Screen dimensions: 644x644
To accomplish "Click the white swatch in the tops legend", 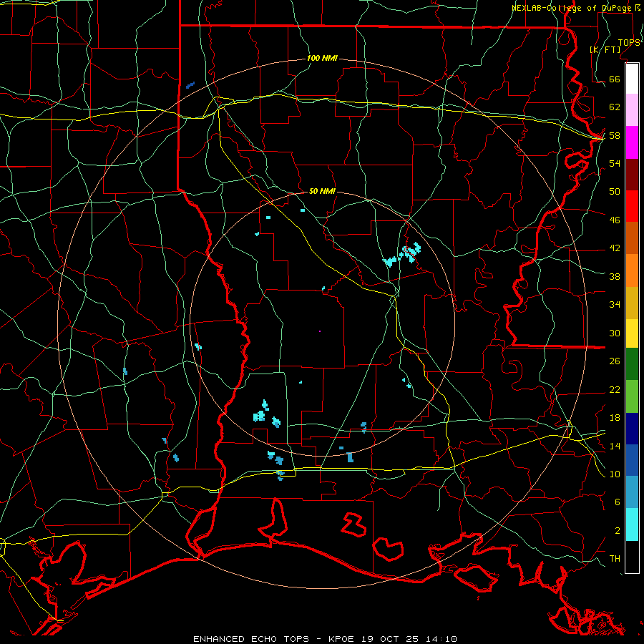I will [x=632, y=79].
